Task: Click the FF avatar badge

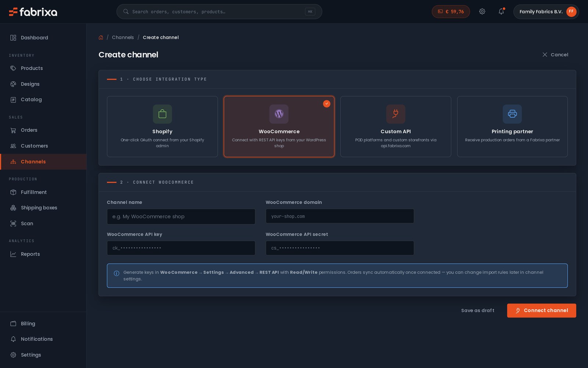Action: pyautogui.click(x=571, y=11)
